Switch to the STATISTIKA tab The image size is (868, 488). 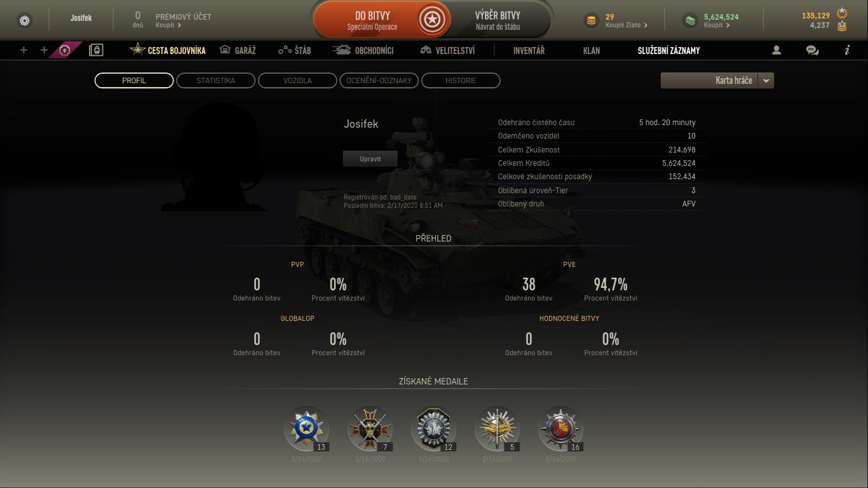(x=215, y=81)
